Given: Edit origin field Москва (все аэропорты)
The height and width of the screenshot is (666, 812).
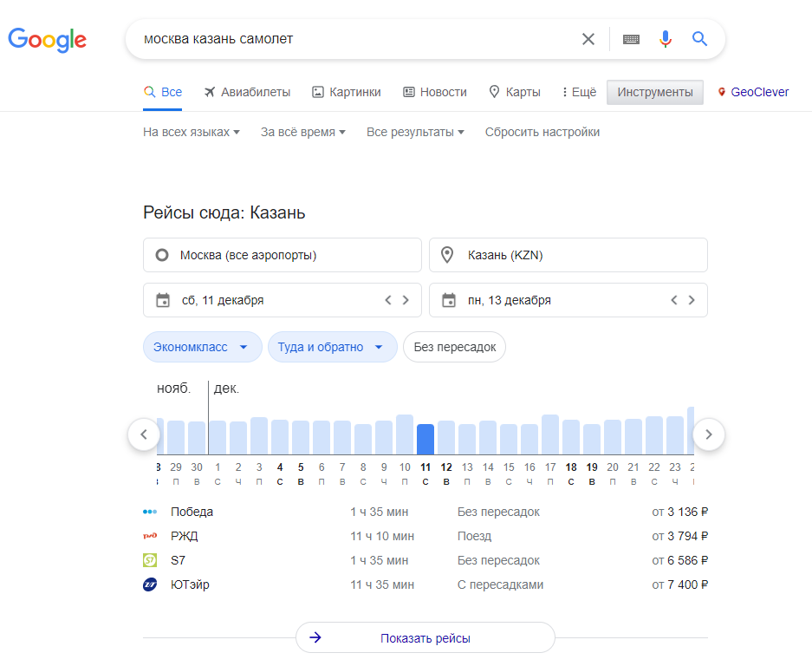Looking at the screenshot, I should click(x=283, y=255).
